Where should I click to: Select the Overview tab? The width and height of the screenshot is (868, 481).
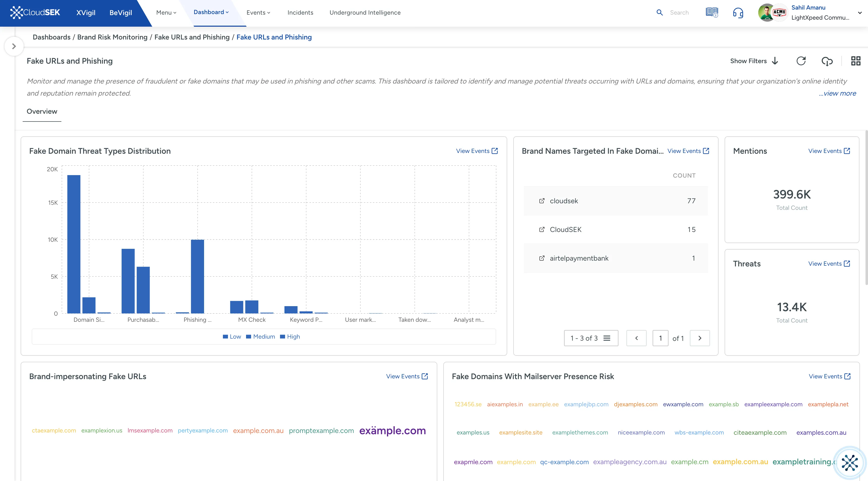[x=42, y=111]
